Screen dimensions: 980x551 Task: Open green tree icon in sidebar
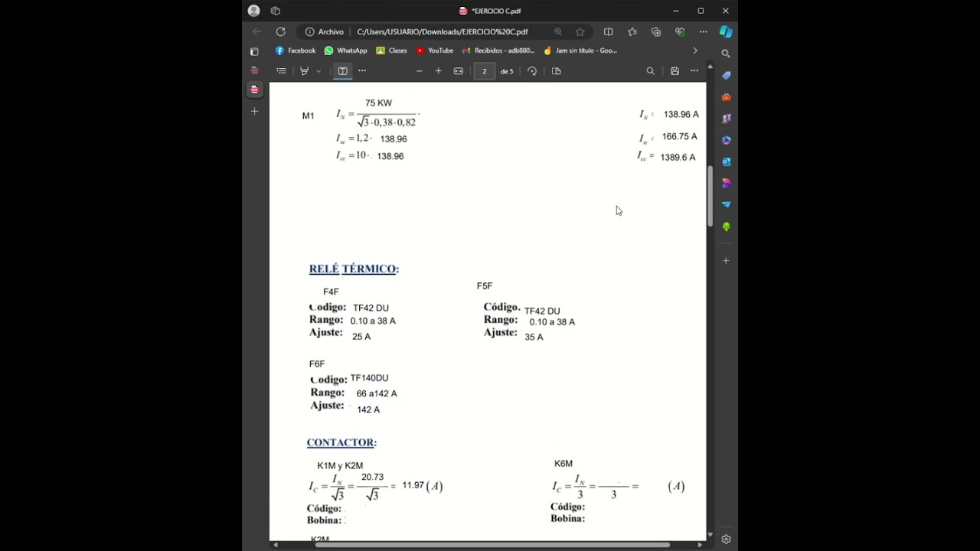tap(726, 227)
